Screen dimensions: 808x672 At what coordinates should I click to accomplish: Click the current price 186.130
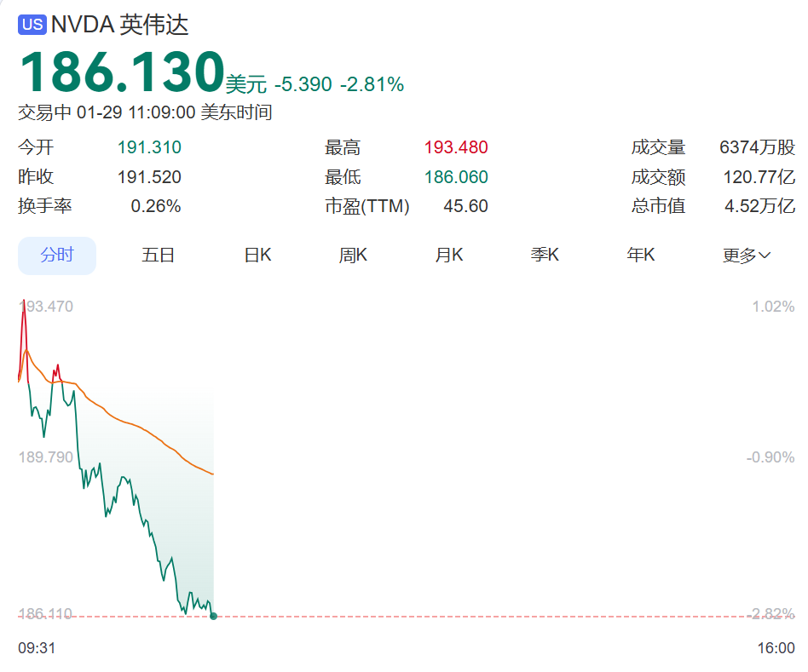click(121, 73)
